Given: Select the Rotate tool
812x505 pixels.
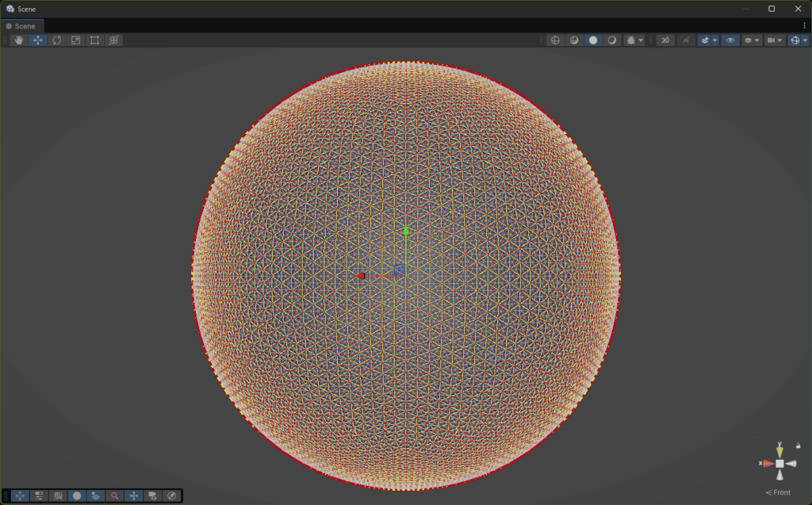Looking at the screenshot, I should (57, 40).
